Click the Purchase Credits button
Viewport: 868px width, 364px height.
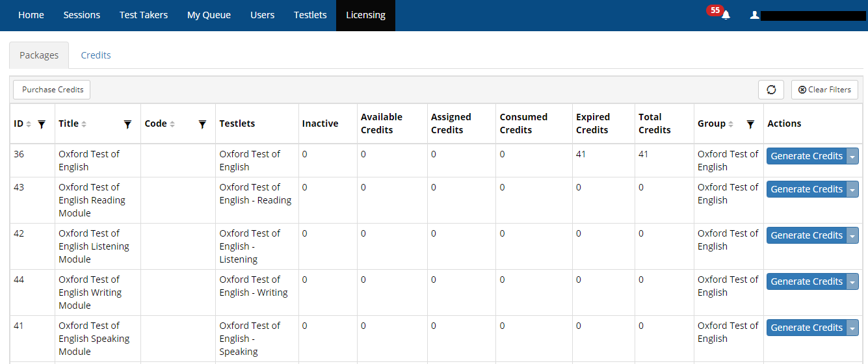(x=52, y=90)
